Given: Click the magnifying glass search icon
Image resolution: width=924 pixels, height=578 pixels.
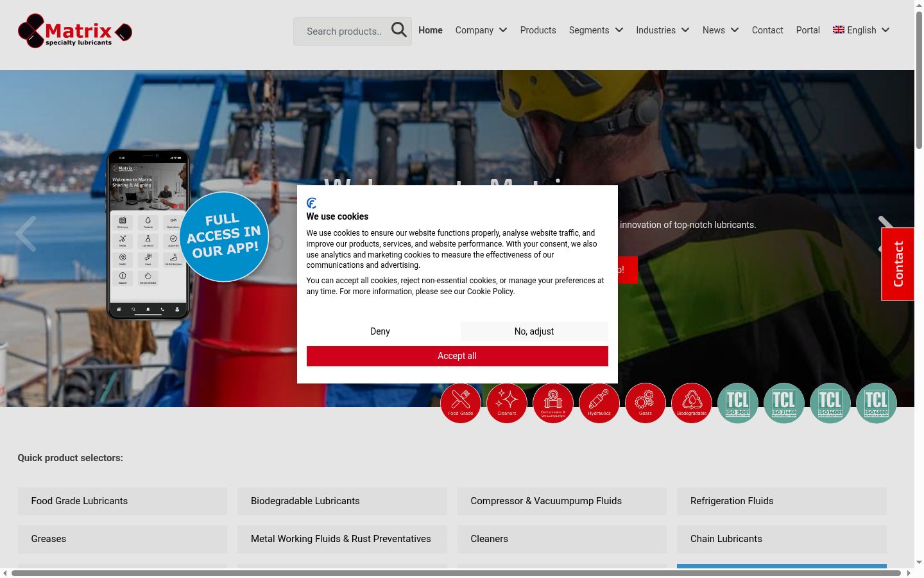Looking at the screenshot, I should click(399, 30).
